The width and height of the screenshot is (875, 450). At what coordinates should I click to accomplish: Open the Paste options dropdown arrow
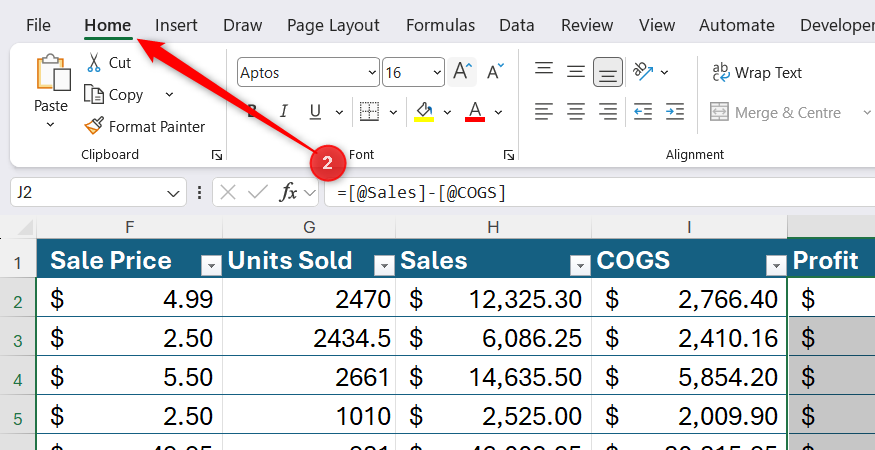coord(51,125)
